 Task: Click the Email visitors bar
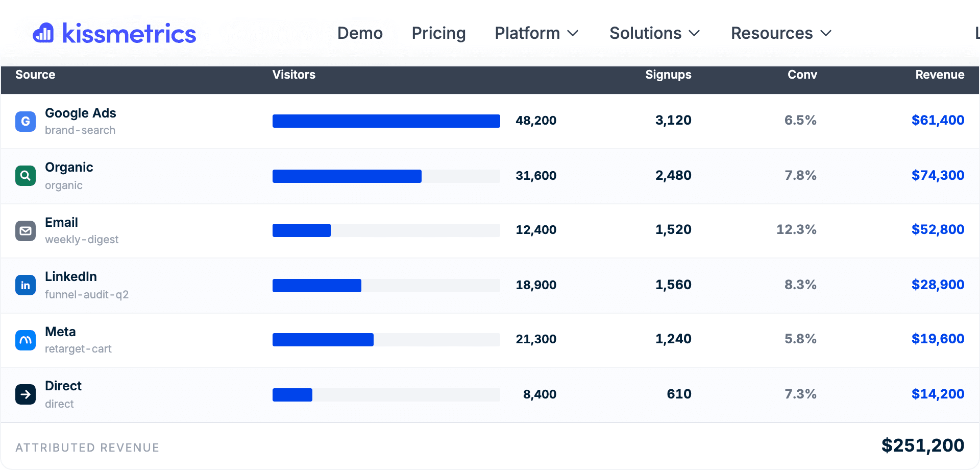[386, 230]
